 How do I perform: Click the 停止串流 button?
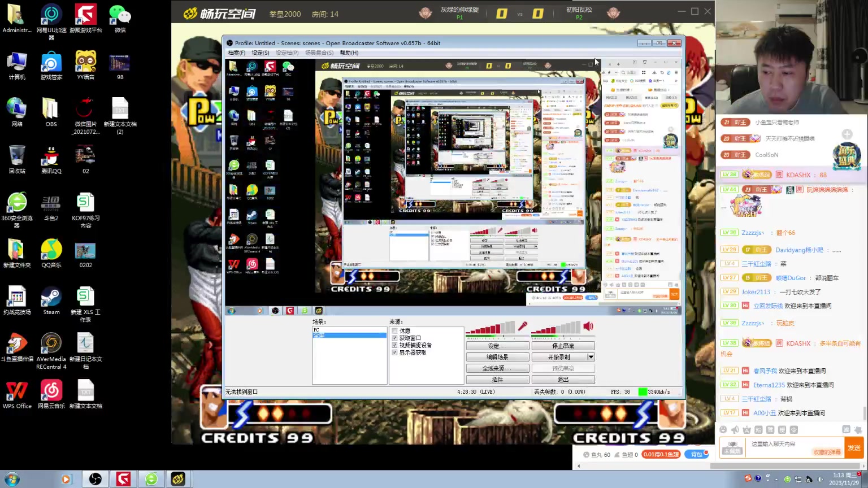pyautogui.click(x=563, y=346)
